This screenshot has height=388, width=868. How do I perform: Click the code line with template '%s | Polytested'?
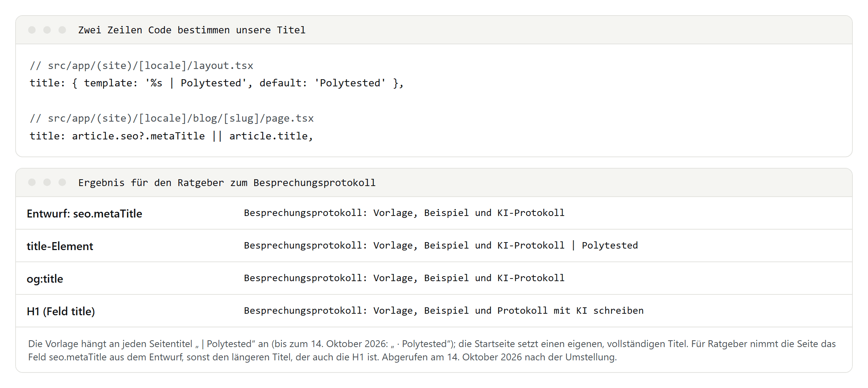point(217,83)
